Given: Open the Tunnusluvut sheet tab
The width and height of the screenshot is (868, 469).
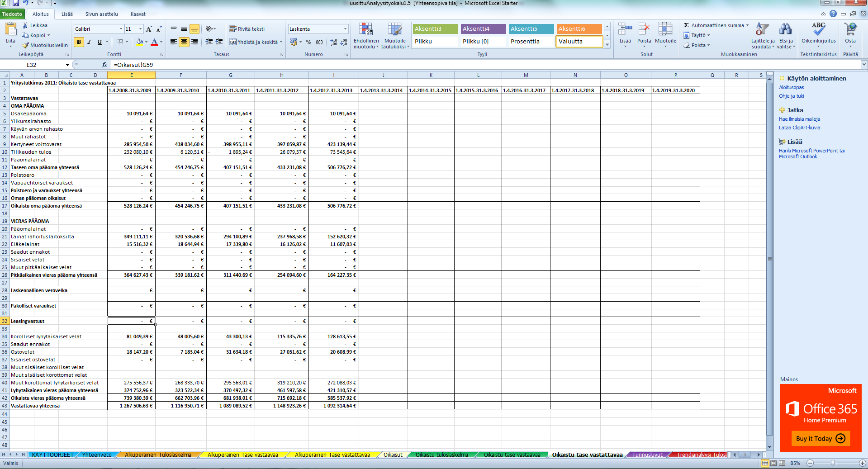Looking at the screenshot, I should pyautogui.click(x=647, y=455).
